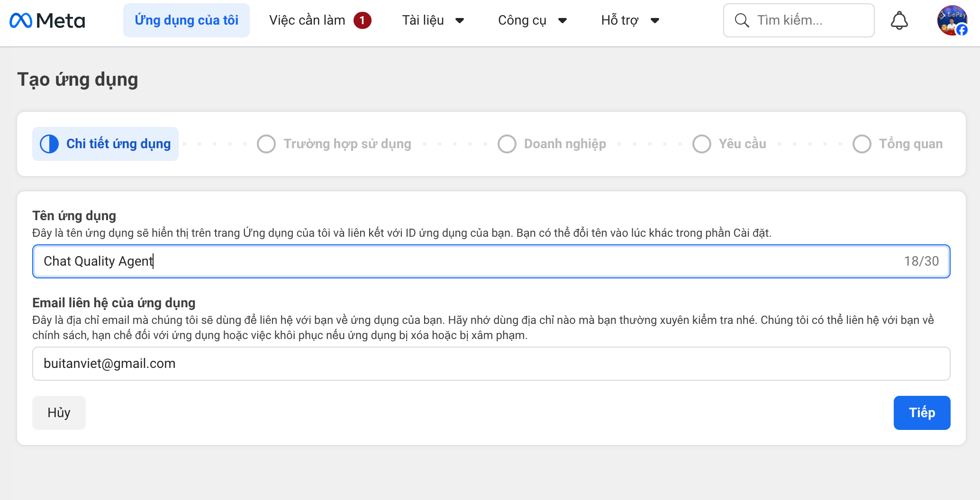This screenshot has height=500, width=980.
Task: Click the search magnifier icon
Action: pyautogui.click(x=742, y=20)
